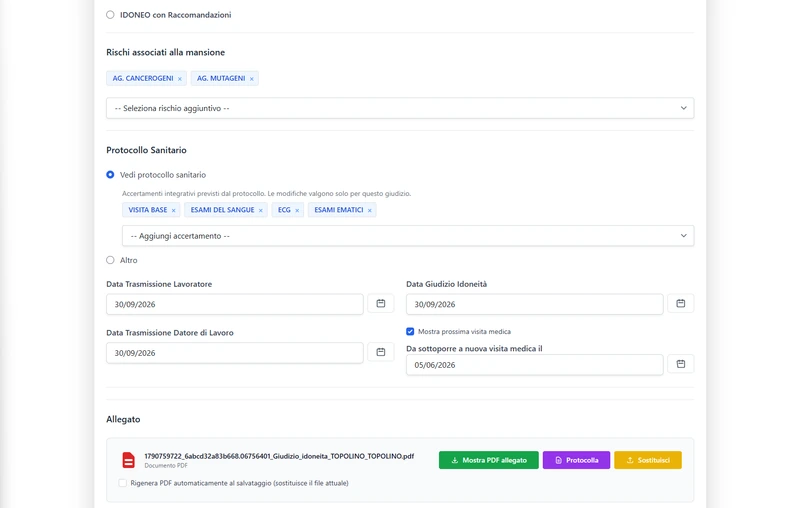
Task: Focus the Data Trasmissione Datore di Lavoro field
Action: [235, 353]
